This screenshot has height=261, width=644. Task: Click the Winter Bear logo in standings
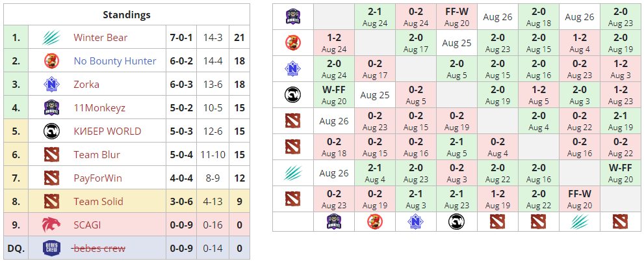(x=51, y=38)
